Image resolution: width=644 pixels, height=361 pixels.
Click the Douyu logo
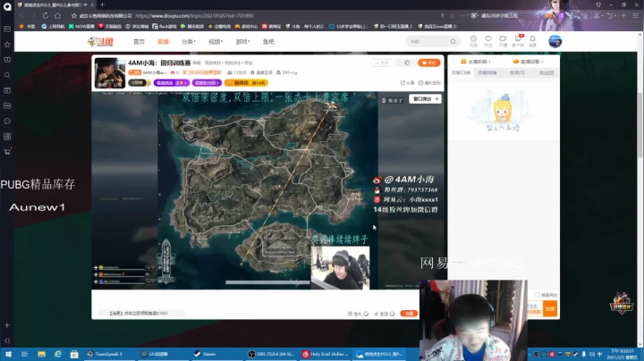100,41
